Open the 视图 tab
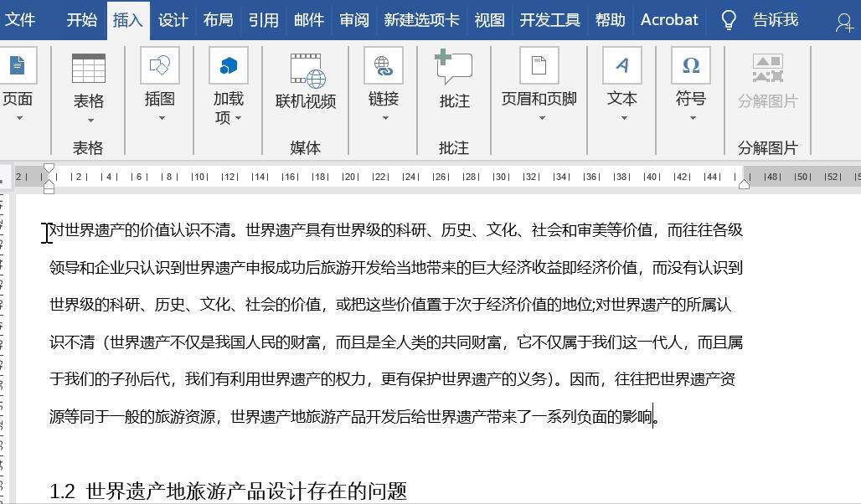 tap(489, 20)
